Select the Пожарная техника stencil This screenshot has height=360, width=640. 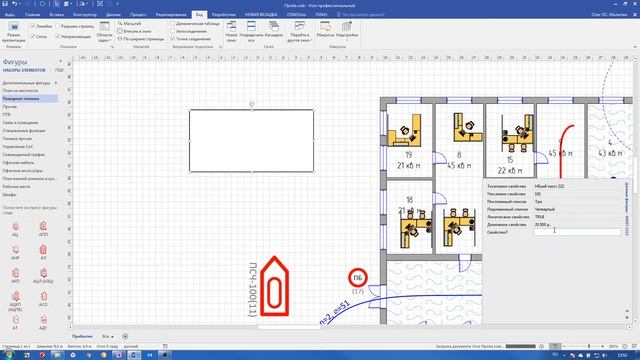[x=29, y=99]
